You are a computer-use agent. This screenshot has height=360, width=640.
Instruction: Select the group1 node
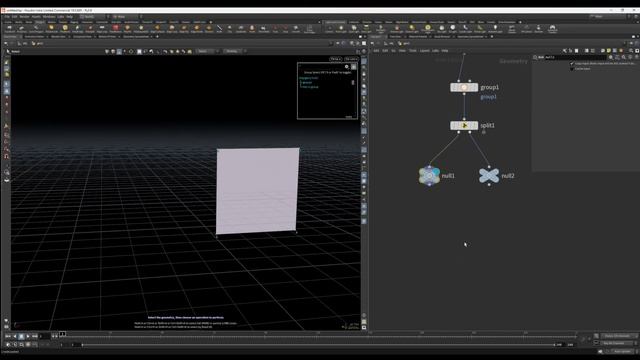click(x=464, y=87)
